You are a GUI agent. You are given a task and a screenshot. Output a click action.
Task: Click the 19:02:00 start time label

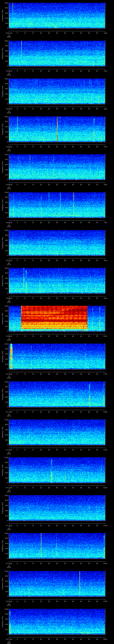[9, 71]
